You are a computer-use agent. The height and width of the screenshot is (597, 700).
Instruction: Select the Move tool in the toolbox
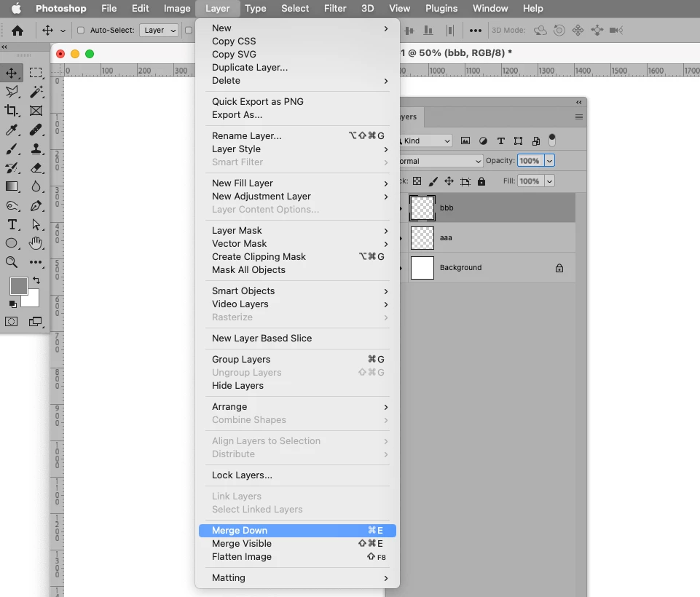pos(12,73)
